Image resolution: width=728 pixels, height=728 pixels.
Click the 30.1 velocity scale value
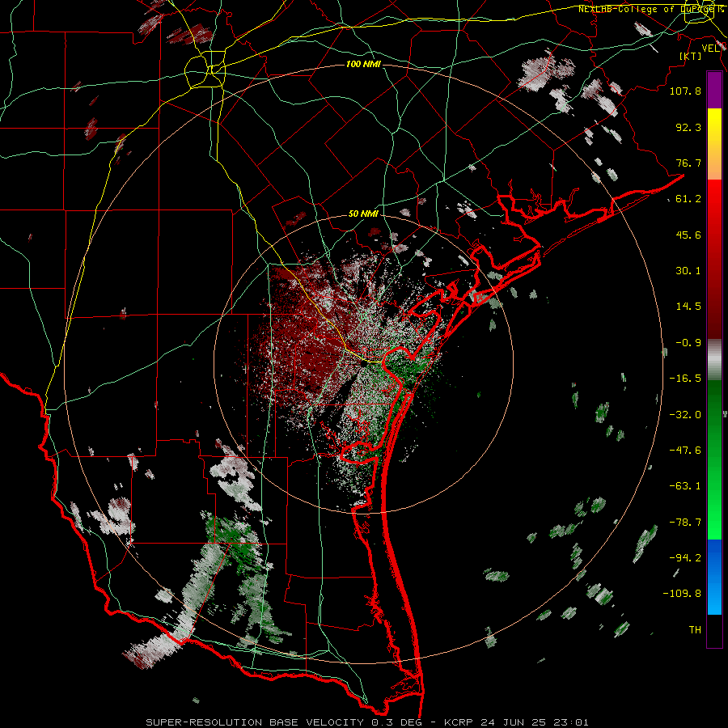[688, 271]
